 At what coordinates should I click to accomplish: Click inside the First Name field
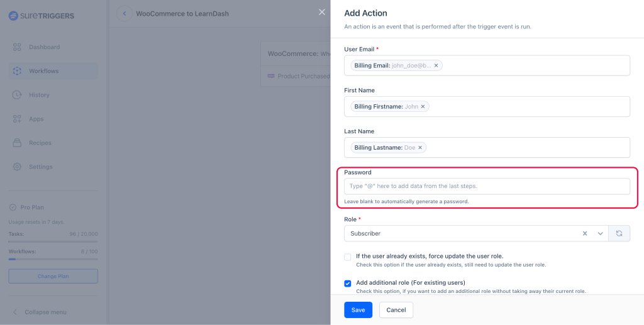click(x=487, y=107)
